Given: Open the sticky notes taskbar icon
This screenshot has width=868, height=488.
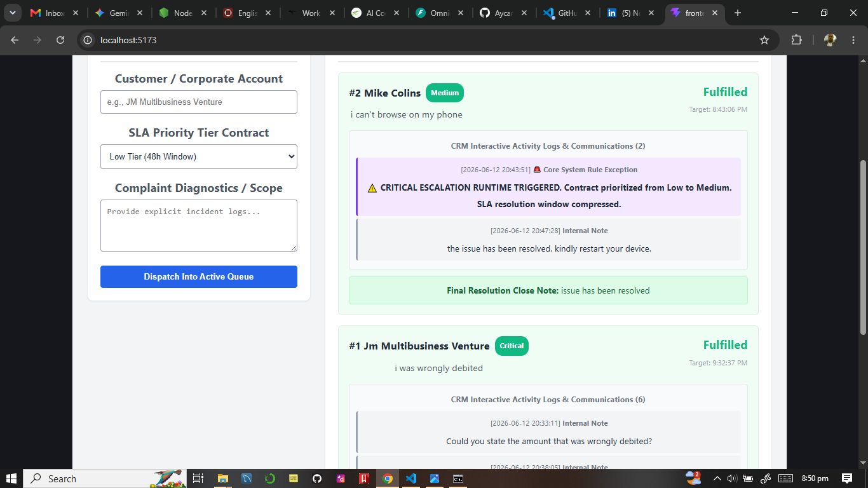Looking at the screenshot, I should click(x=293, y=478).
